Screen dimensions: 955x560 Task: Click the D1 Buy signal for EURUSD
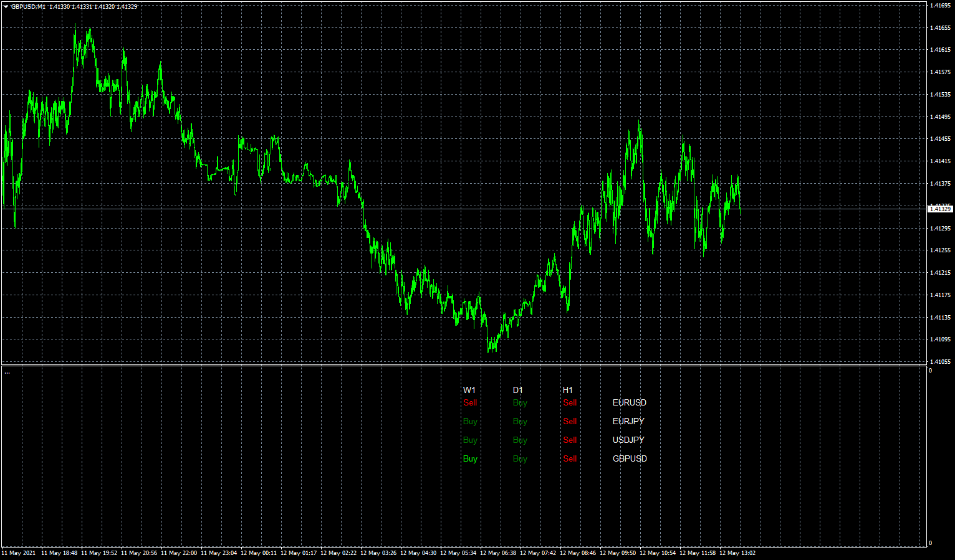(520, 402)
